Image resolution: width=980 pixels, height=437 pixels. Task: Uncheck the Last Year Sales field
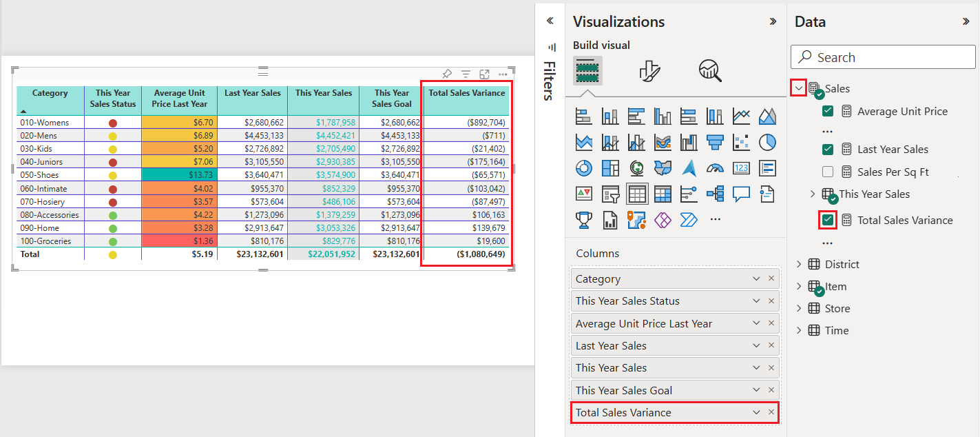click(828, 150)
